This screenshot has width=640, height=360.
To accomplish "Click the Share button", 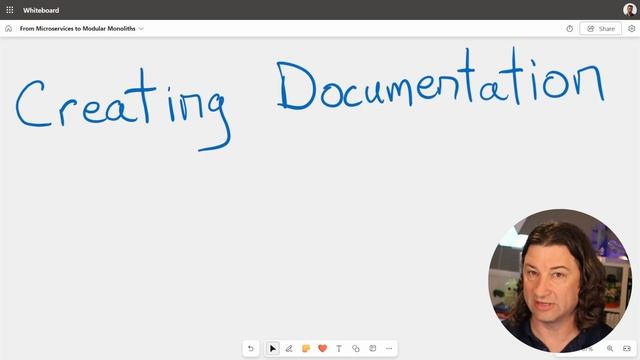I will click(600, 29).
